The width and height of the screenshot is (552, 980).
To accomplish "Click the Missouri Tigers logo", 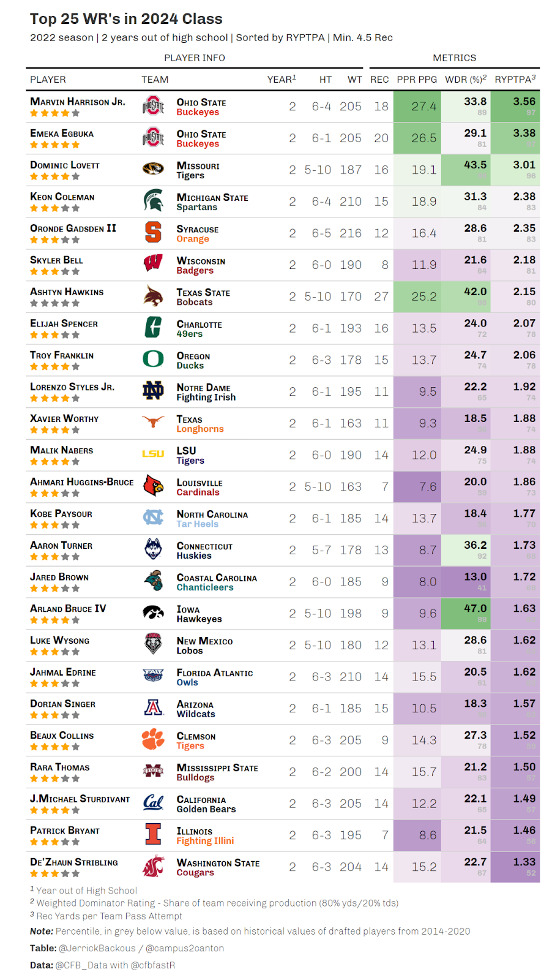I will pos(153,168).
